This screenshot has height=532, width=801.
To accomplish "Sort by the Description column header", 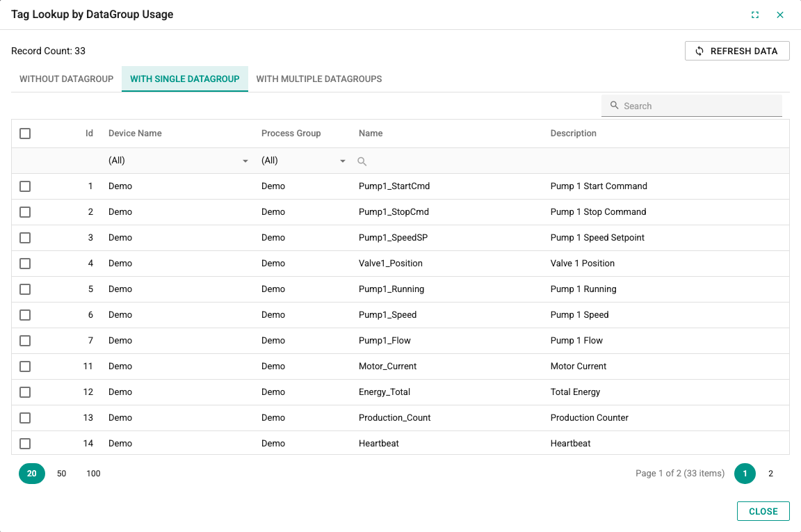I will click(573, 134).
